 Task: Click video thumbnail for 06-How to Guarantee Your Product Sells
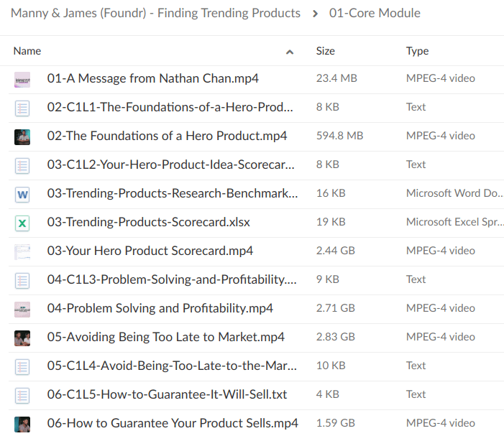coord(22,424)
